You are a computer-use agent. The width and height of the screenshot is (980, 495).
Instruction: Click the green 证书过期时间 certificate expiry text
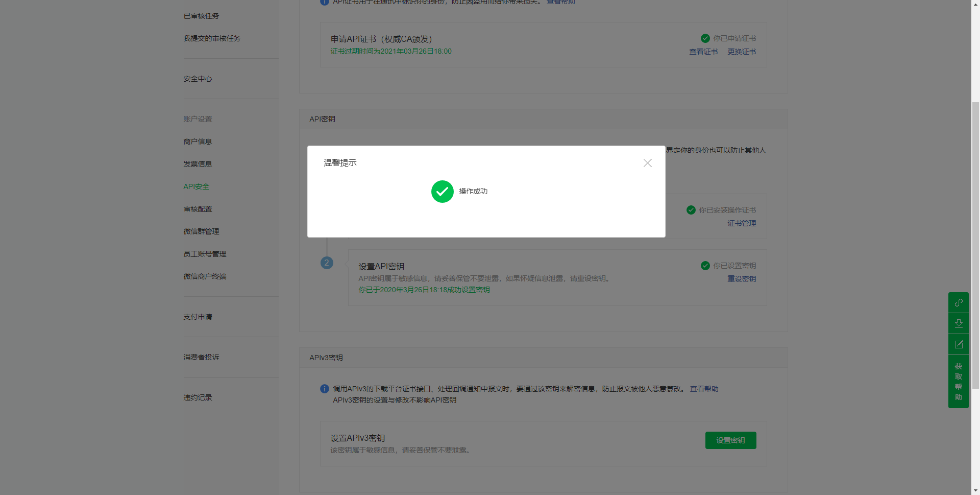pyautogui.click(x=391, y=51)
